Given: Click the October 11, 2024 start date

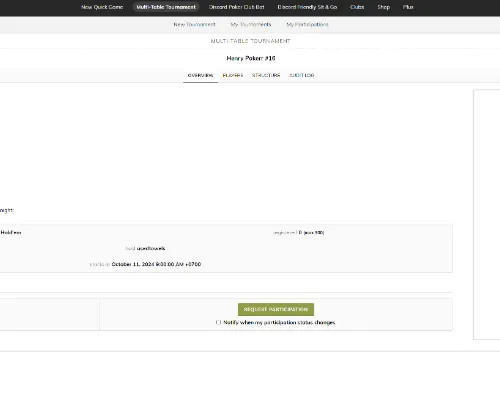Looking at the screenshot, I should click(x=156, y=264).
